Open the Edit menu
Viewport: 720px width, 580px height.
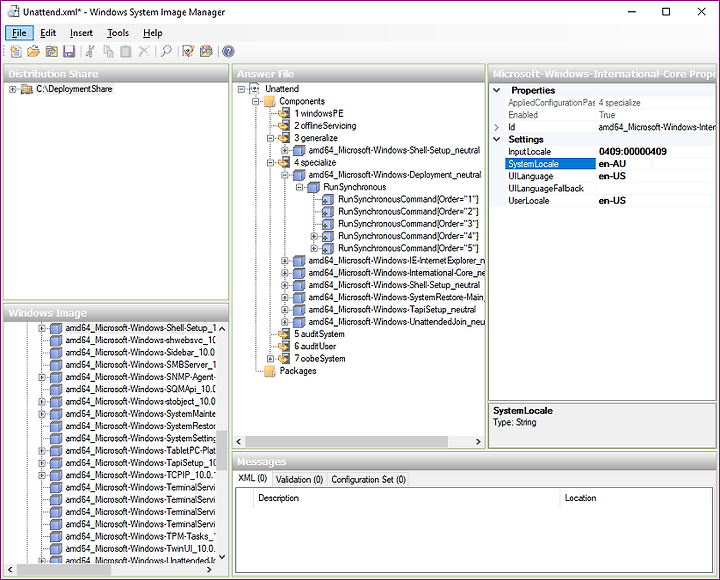(x=48, y=33)
